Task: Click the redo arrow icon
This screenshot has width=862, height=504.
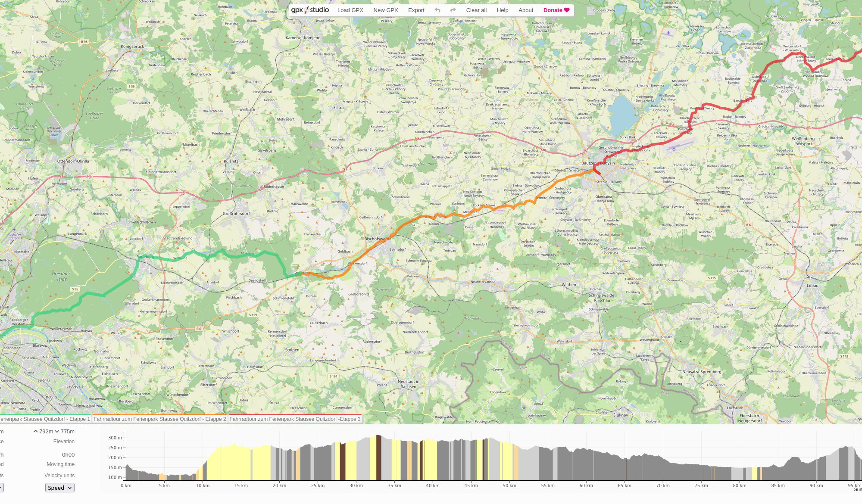Action: point(453,10)
